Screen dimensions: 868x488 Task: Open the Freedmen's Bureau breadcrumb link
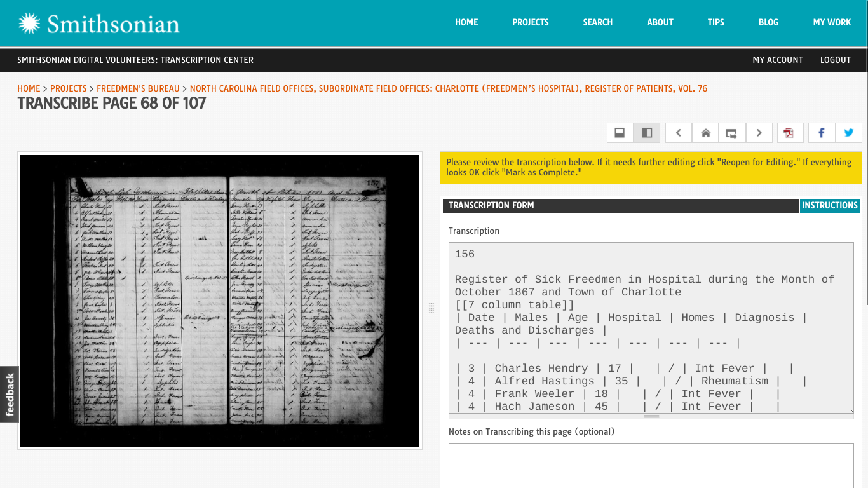click(x=138, y=88)
